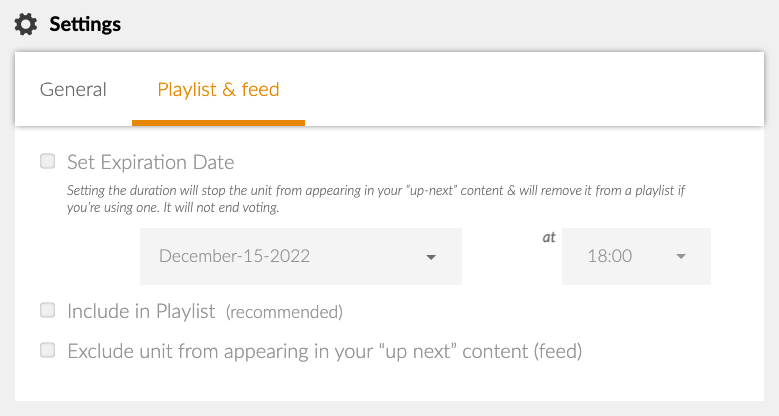Image resolution: width=779 pixels, height=416 pixels.
Task: Click the arrow on the date dropdown
Action: pos(431,257)
